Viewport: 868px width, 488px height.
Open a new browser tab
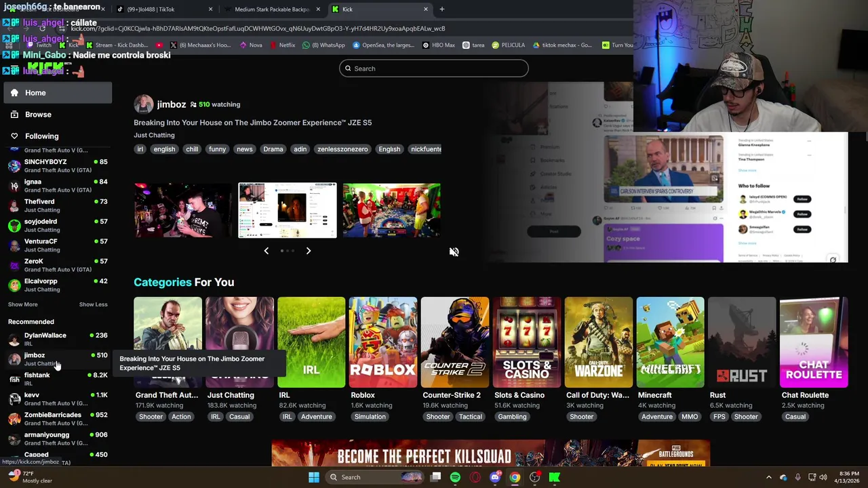tap(441, 9)
